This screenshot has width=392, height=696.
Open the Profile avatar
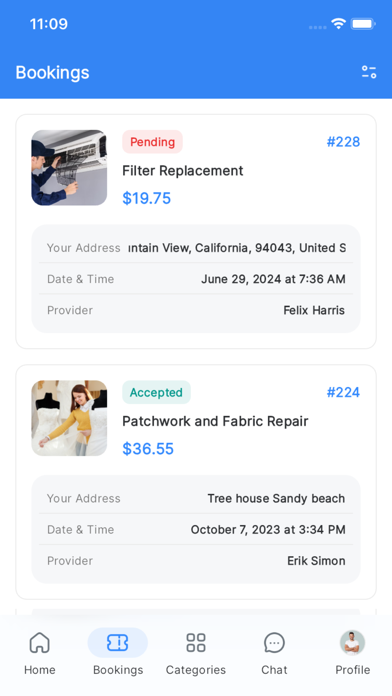[x=352, y=643]
